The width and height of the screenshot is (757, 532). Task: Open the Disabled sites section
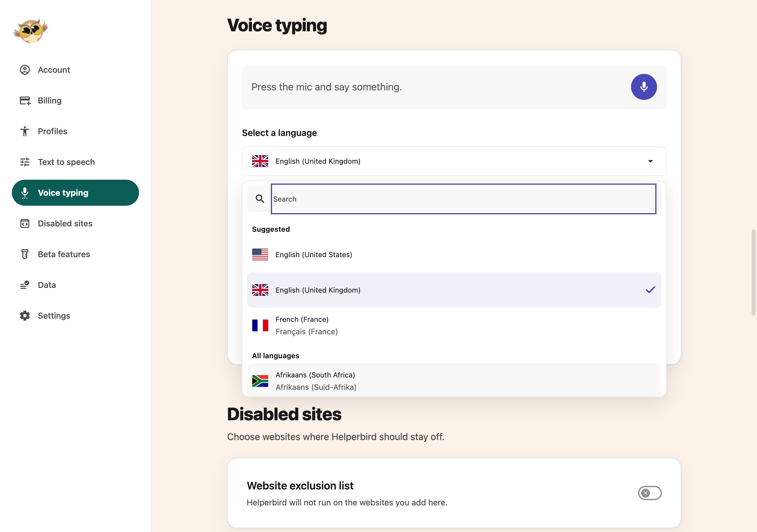click(x=75, y=223)
